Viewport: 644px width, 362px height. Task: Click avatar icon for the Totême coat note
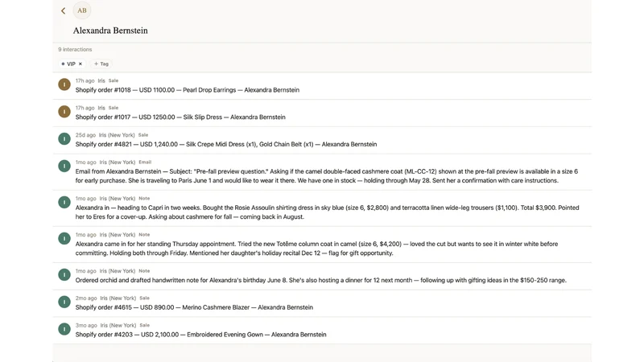coord(64,238)
